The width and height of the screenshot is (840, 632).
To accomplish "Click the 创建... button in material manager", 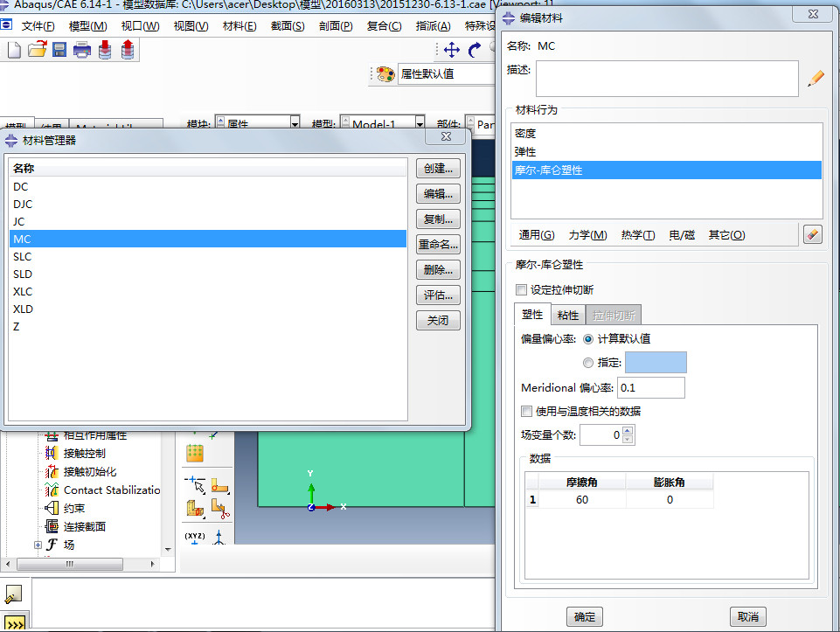I will tap(438, 169).
